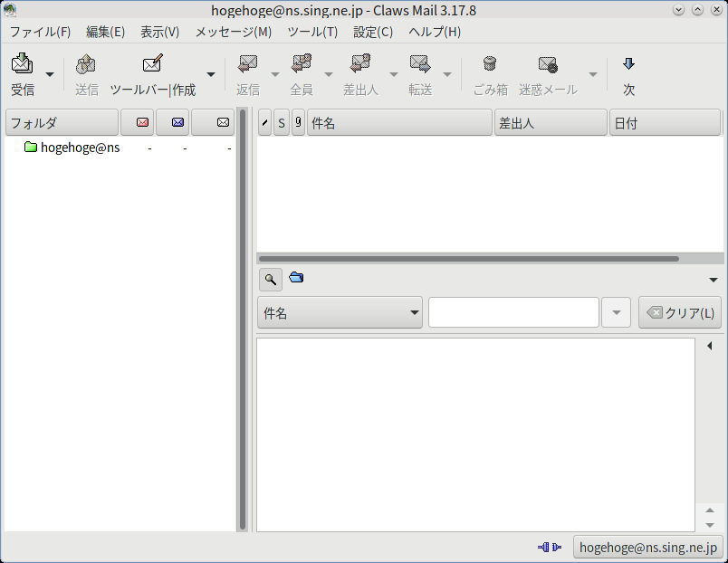Open the 編集(E) menu
This screenshot has width=728, height=563.
click(105, 32)
